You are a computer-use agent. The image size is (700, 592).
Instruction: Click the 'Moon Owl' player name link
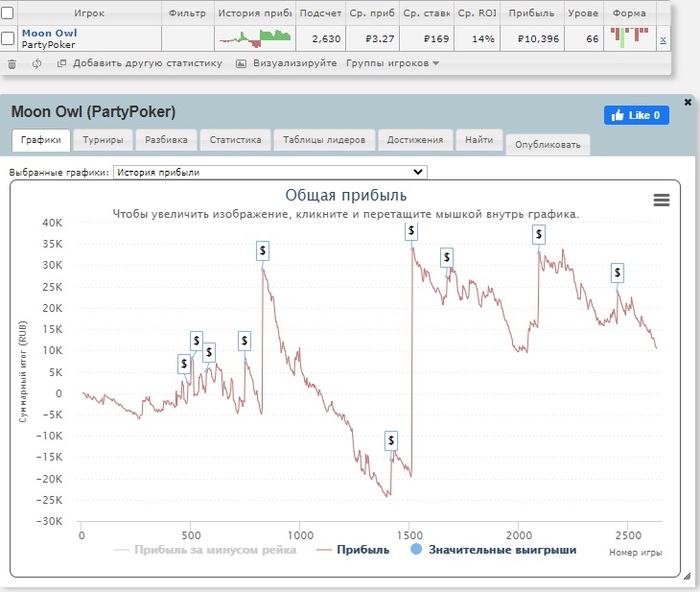(x=49, y=33)
